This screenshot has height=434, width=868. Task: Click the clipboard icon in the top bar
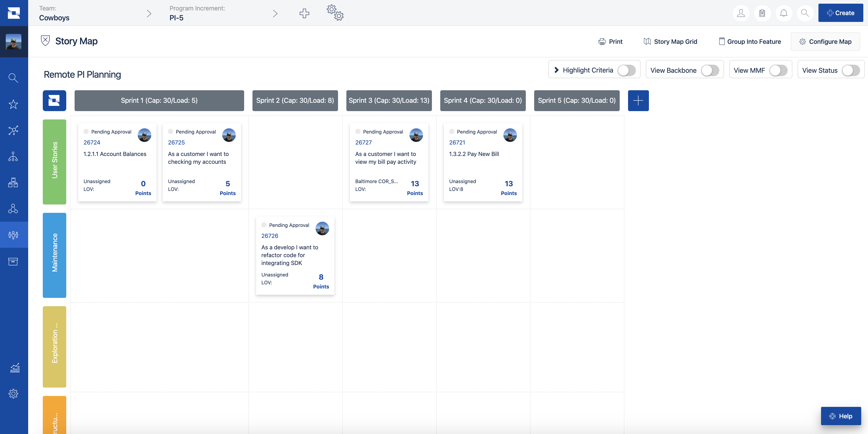coord(762,13)
